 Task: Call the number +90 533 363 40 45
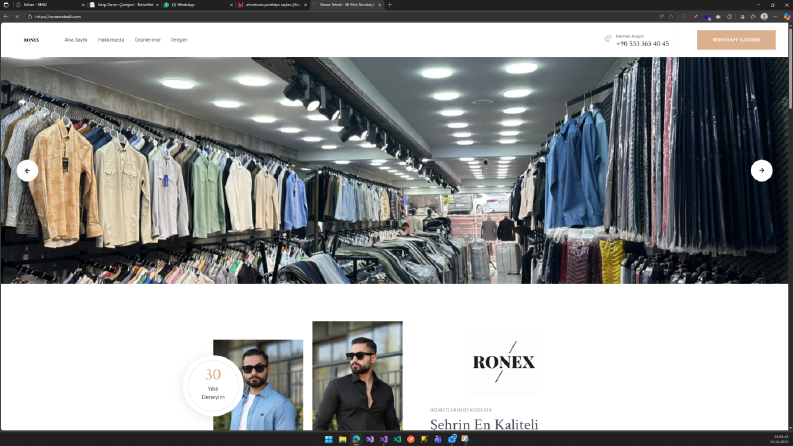pyautogui.click(x=642, y=43)
